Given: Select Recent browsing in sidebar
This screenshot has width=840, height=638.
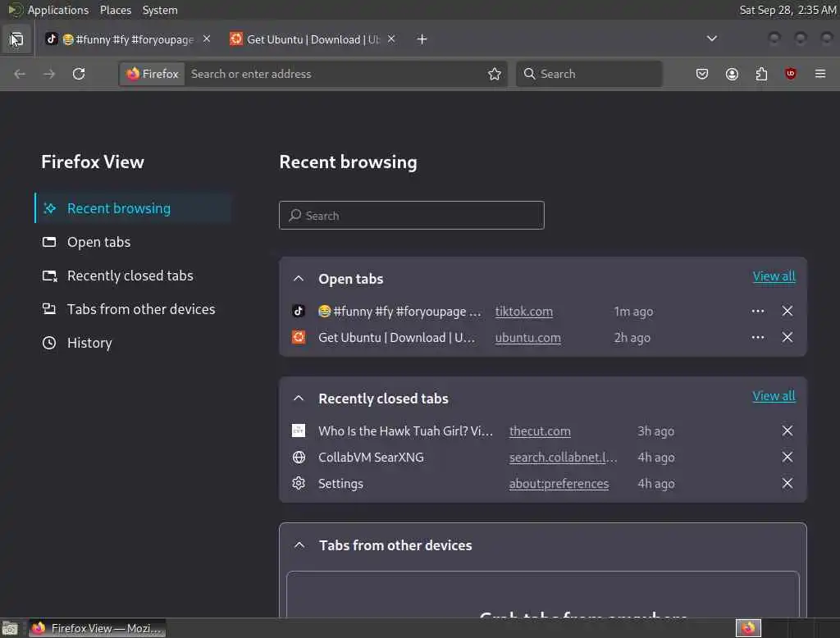Looking at the screenshot, I should point(134,208).
